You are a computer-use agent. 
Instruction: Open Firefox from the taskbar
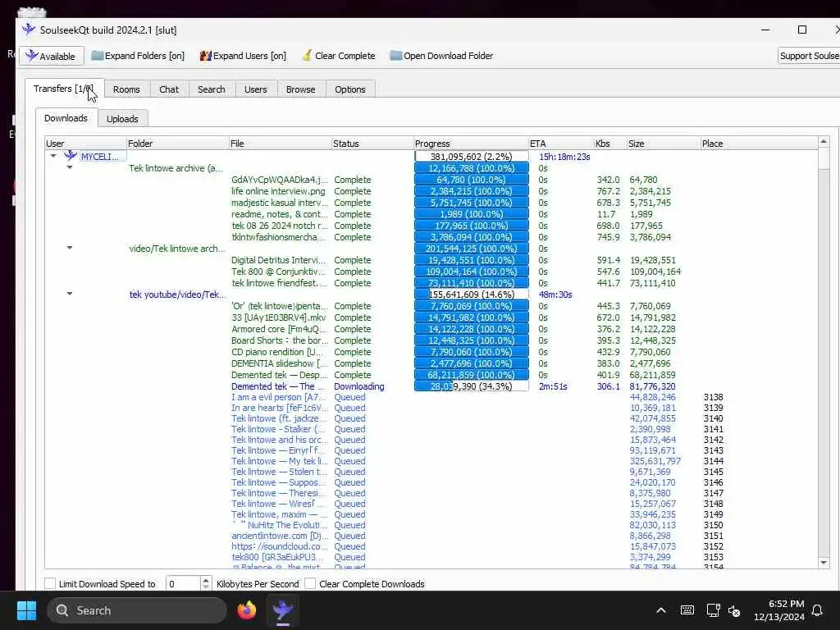click(x=247, y=610)
